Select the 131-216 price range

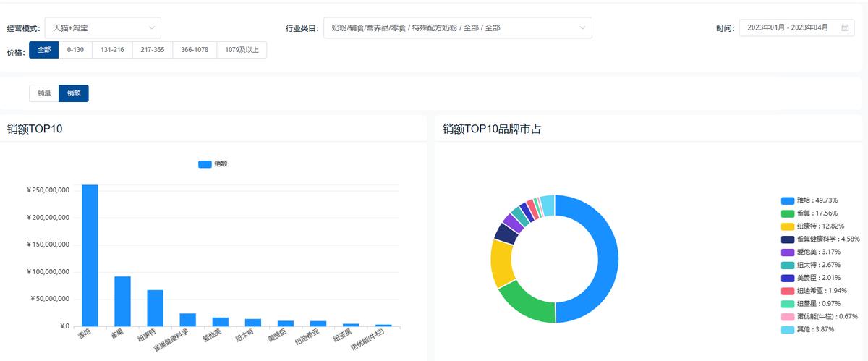tap(112, 50)
